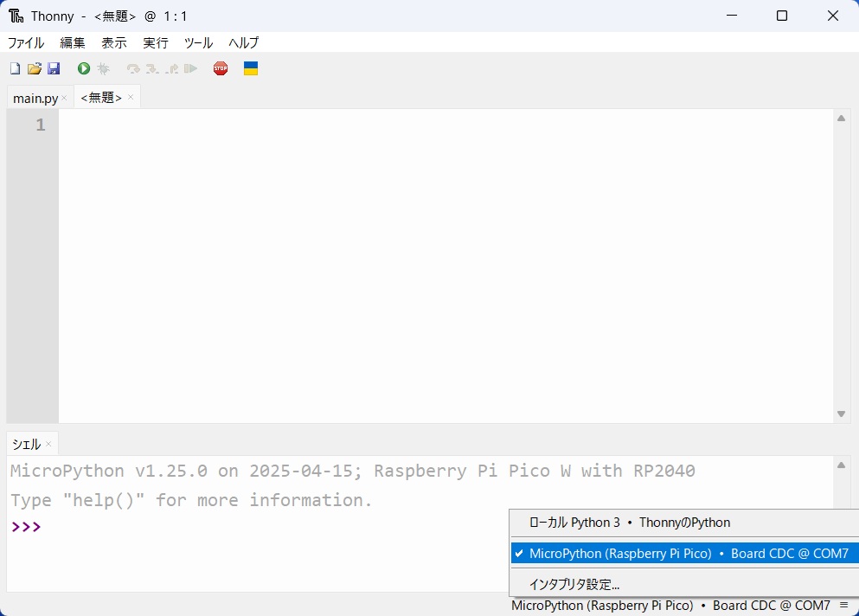Screen dimensions: 859x616
Task: Open the 表示 menu
Action: 114,42
